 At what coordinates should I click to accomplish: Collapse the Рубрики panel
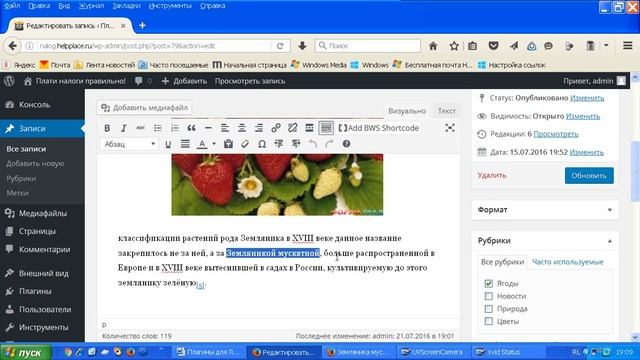[x=609, y=241]
